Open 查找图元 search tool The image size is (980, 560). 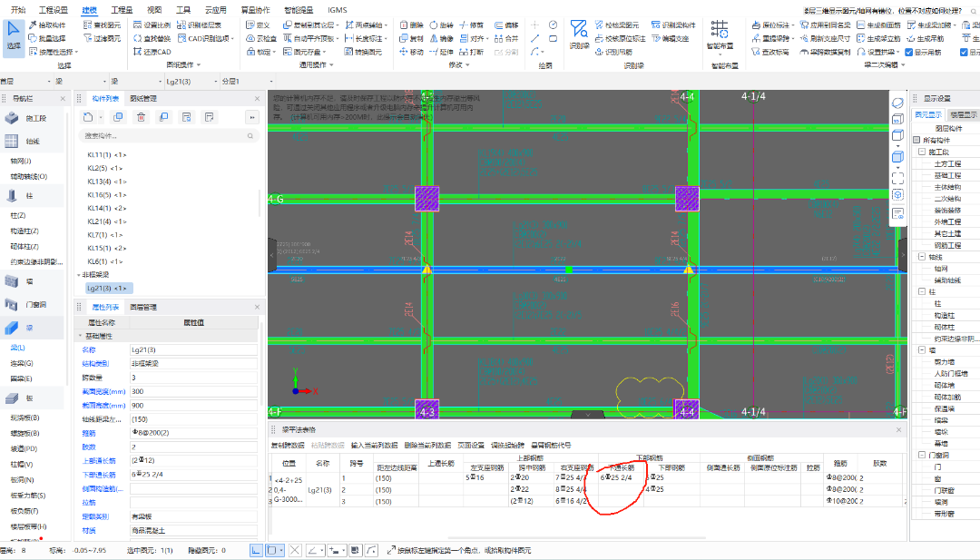point(102,25)
